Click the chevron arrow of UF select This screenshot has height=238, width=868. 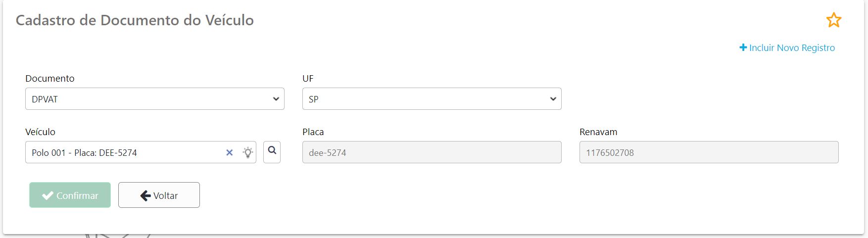(x=553, y=99)
